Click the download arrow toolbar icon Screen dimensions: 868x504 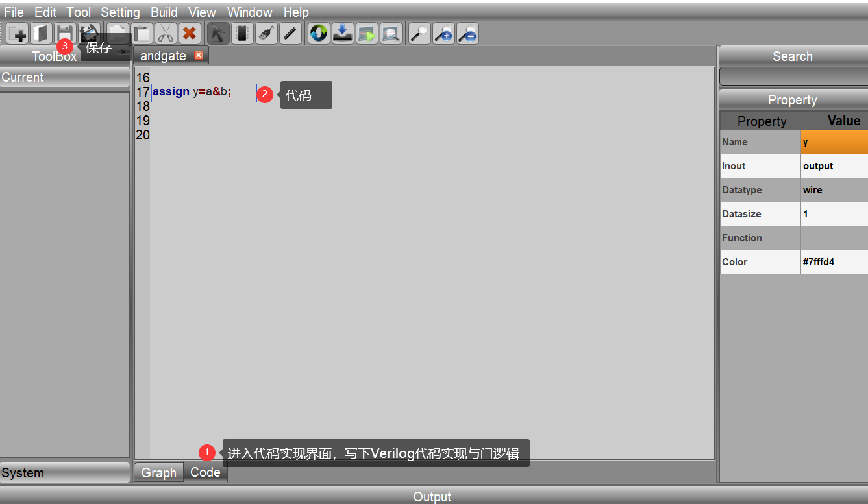click(x=343, y=34)
